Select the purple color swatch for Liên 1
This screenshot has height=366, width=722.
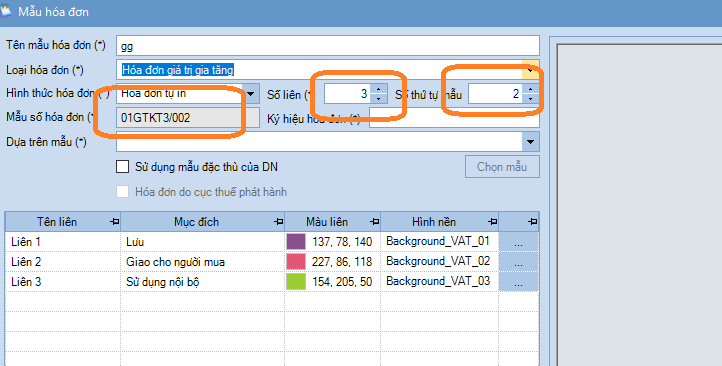(296, 242)
